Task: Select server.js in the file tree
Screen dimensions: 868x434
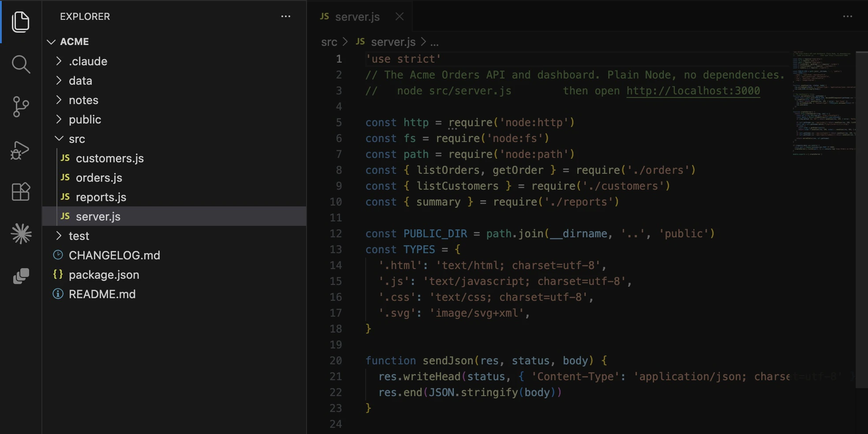Action: coord(174,216)
